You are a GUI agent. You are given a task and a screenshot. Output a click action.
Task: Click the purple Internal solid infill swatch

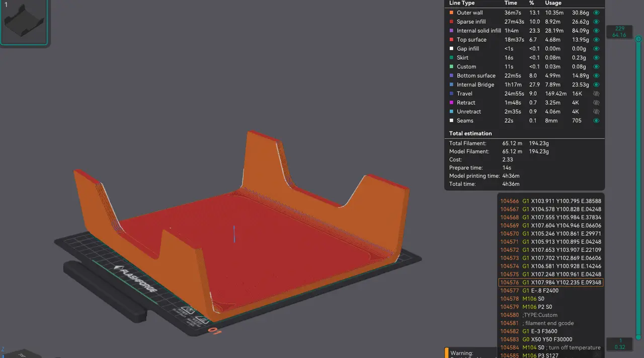(451, 31)
